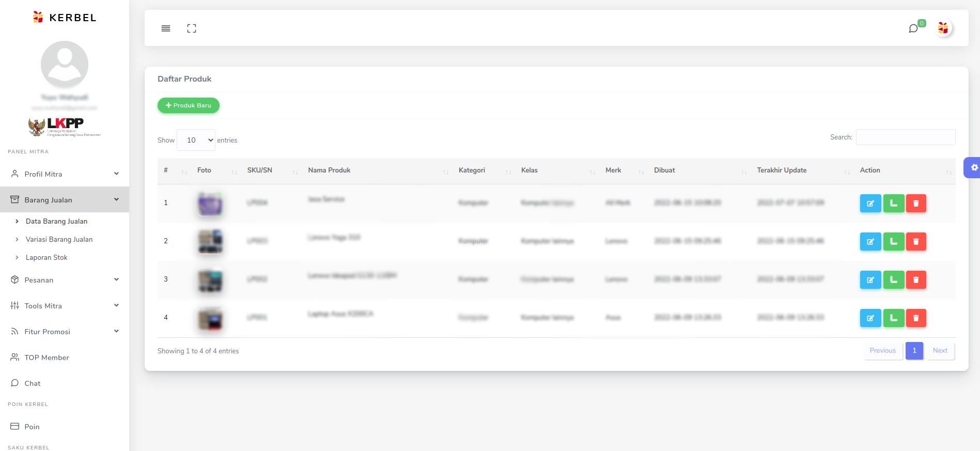Open the product photo thumbnail in row 1

tap(210, 204)
